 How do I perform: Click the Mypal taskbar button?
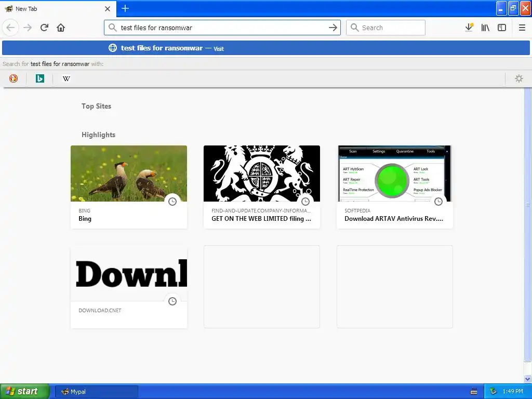96,392
